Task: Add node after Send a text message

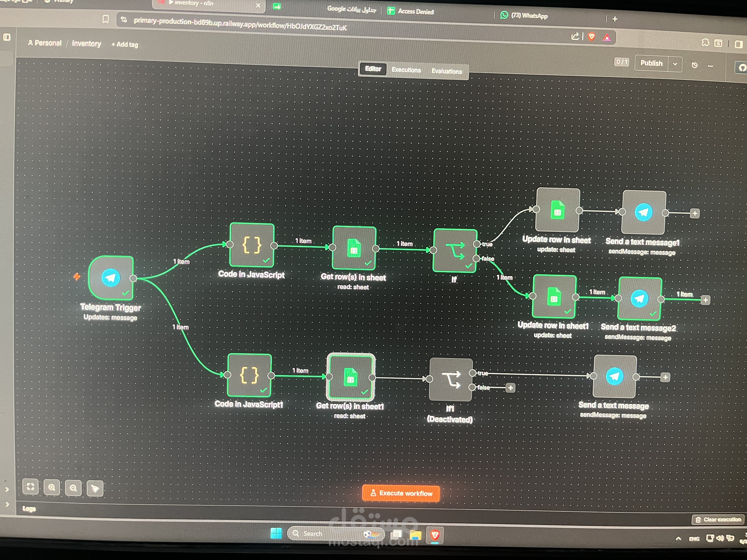Action: [x=665, y=377]
